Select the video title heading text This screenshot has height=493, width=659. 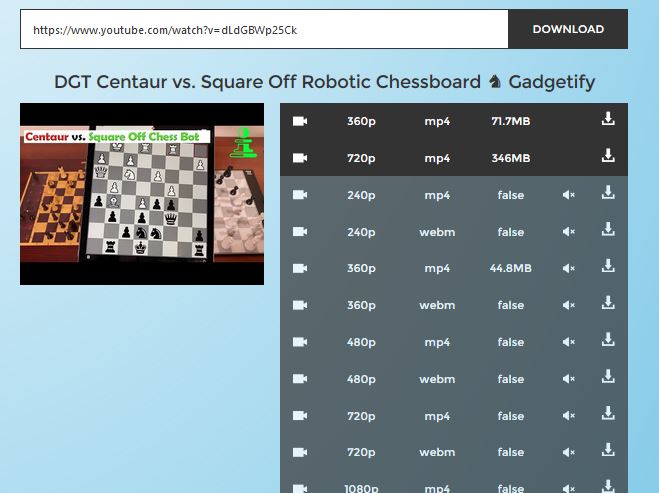point(324,82)
